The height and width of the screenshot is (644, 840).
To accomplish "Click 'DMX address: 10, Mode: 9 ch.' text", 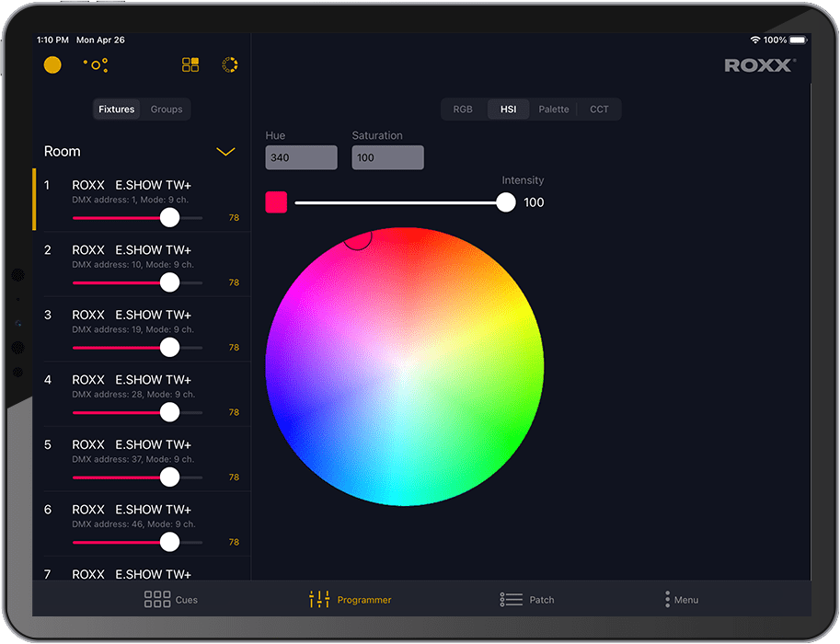I will pyautogui.click(x=132, y=265).
